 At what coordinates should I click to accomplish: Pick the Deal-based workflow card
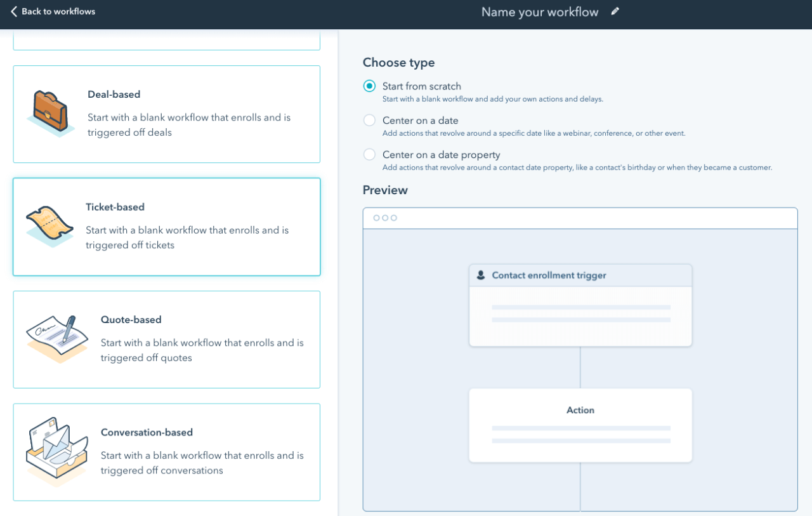(x=167, y=114)
